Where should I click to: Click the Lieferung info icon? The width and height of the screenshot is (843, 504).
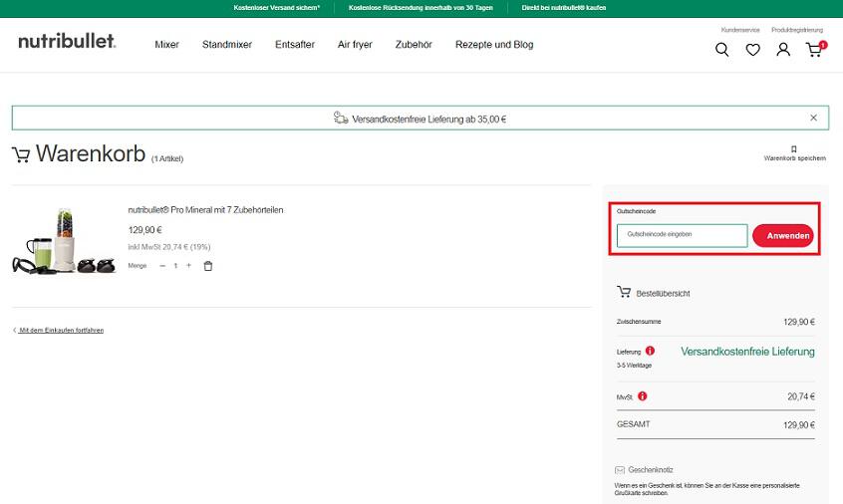pos(650,351)
